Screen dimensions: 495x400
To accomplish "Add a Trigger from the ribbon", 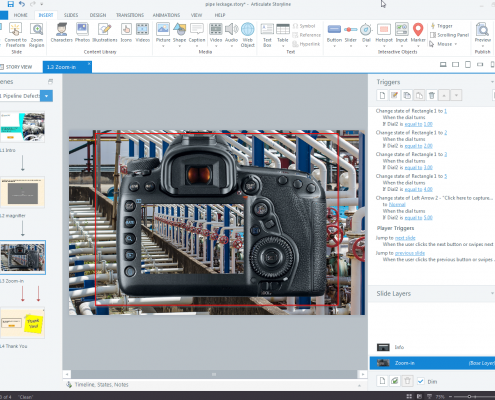I will 442,26.
